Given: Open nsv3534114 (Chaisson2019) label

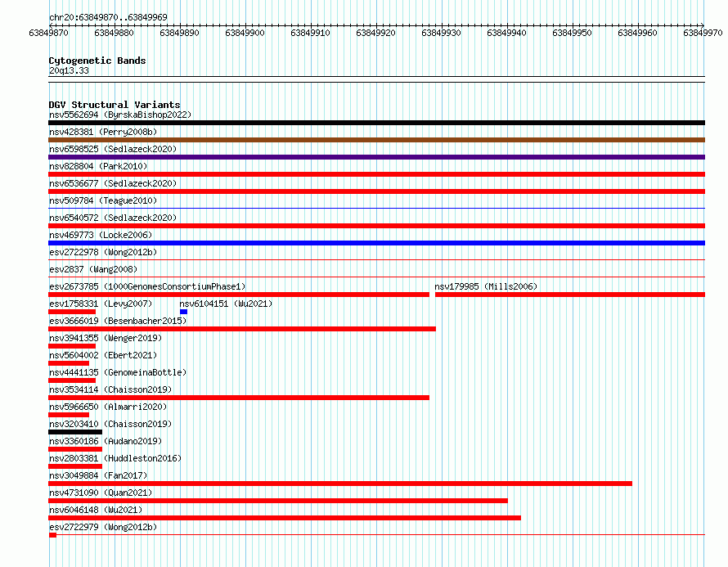Looking at the screenshot, I should 110,389.
